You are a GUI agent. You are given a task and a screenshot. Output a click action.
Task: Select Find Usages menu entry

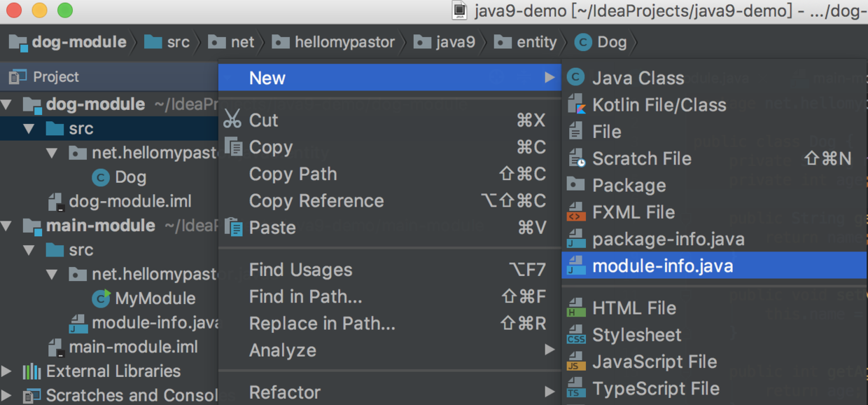300,270
